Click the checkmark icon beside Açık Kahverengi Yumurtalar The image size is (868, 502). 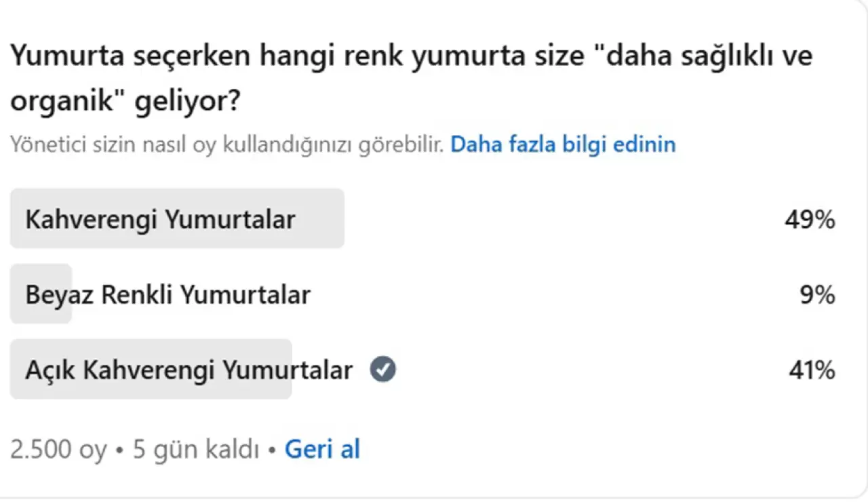(x=383, y=370)
